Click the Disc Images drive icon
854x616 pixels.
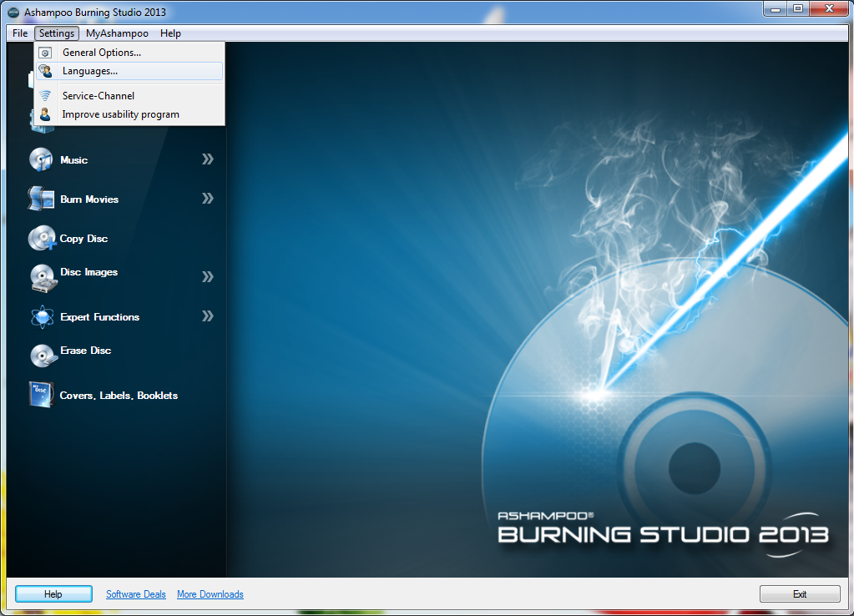[43, 278]
